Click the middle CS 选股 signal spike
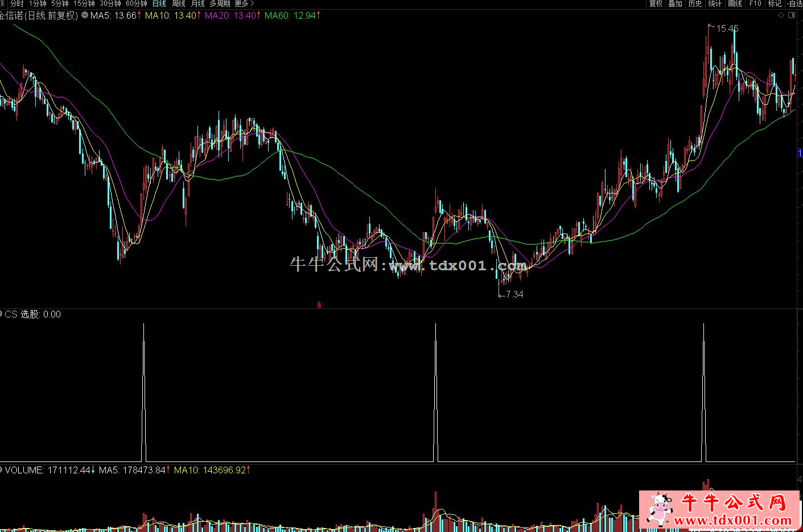The height and width of the screenshot is (532, 803). tap(436, 393)
